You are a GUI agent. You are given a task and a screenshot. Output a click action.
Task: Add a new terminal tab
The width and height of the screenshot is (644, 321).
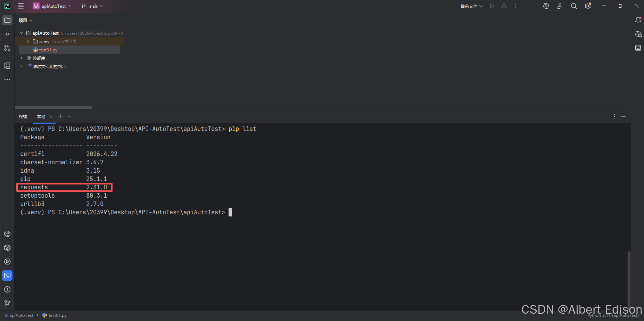(x=60, y=116)
